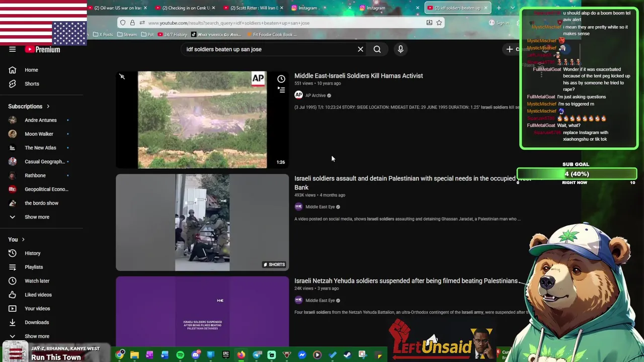Open Middle East-Israeli Soldiers Kill Hamas Activist video
Screen dimensions: 644x362
coord(358,76)
